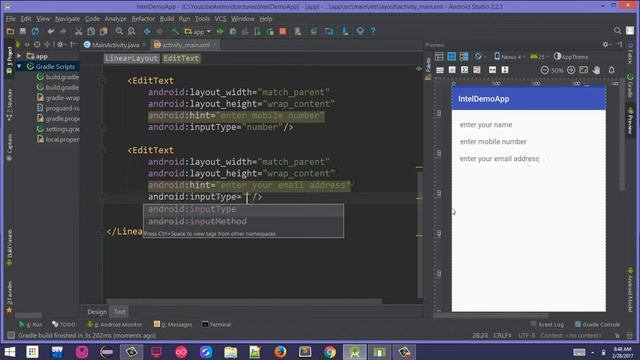Click the Copy toolbar icon

91,31
